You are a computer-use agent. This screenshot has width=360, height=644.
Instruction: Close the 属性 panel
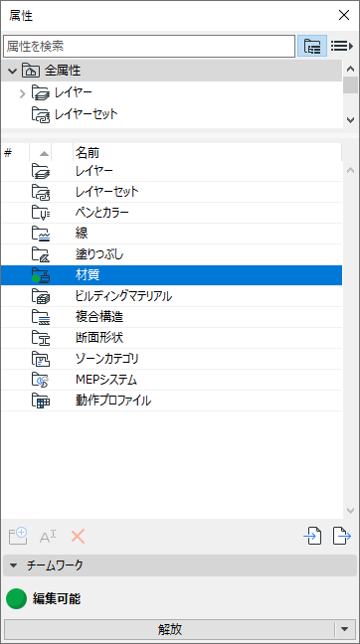pos(344,16)
